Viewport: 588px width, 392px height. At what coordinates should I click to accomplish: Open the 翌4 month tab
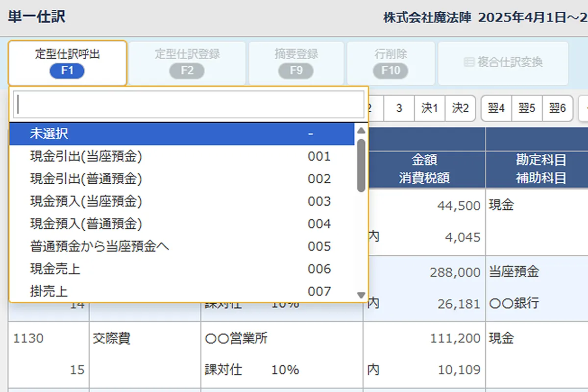coord(496,108)
